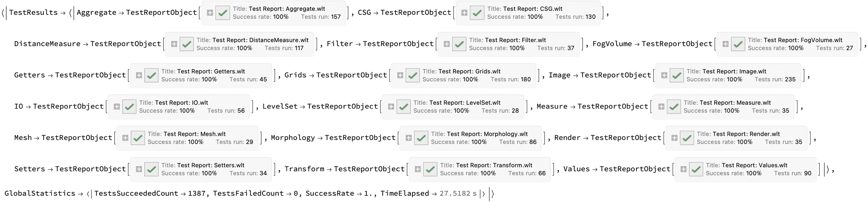This screenshot has width=868, height=202.
Task: Expand the Getters.wlt test report with plus
Action: tap(139, 75)
